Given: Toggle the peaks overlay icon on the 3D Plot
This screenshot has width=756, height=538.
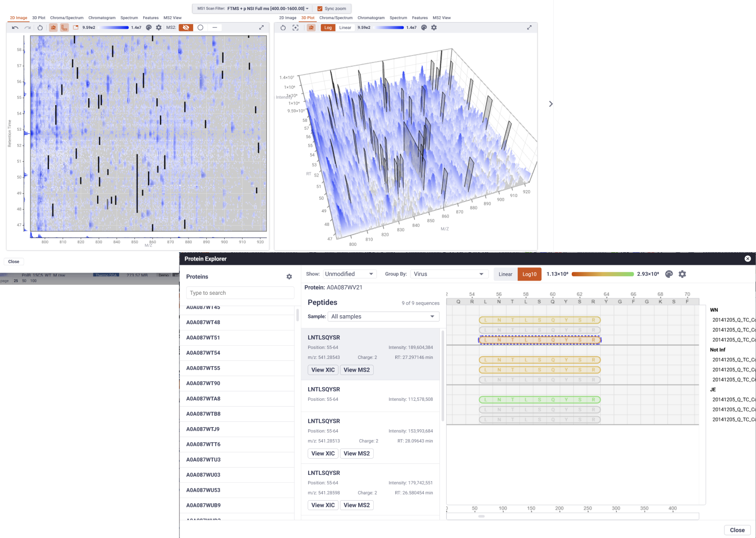Looking at the screenshot, I should click(311, 27).
